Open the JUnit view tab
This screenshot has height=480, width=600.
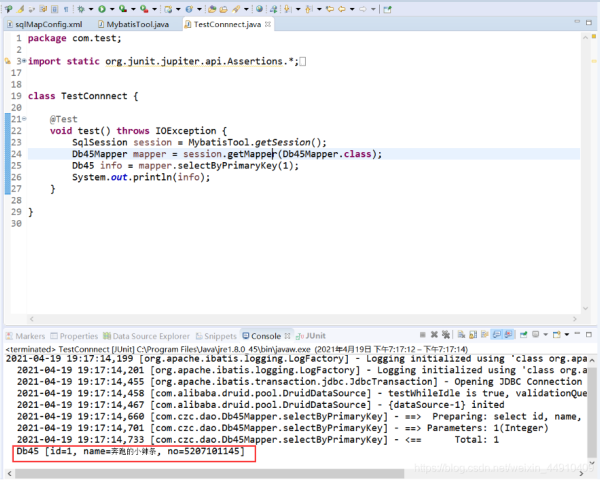coord(311,336)
